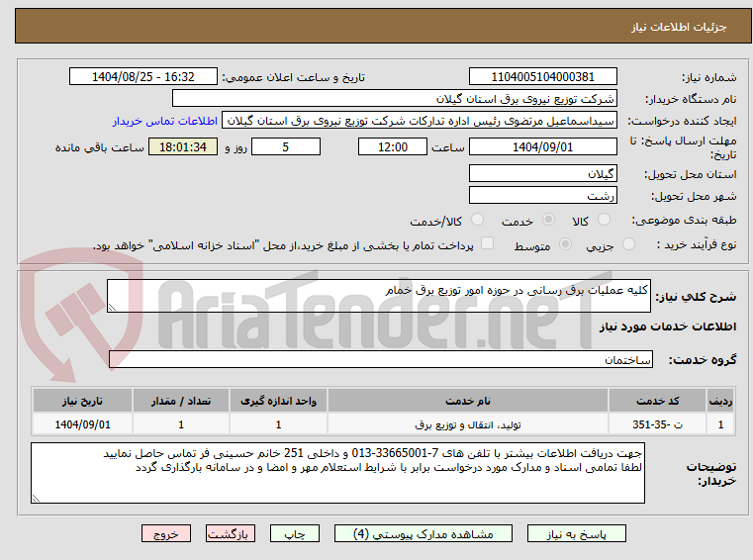Screen dimensions: 753x560
Task: Click the ساعت باقی مانده label
Action: (x=99, y=147)
